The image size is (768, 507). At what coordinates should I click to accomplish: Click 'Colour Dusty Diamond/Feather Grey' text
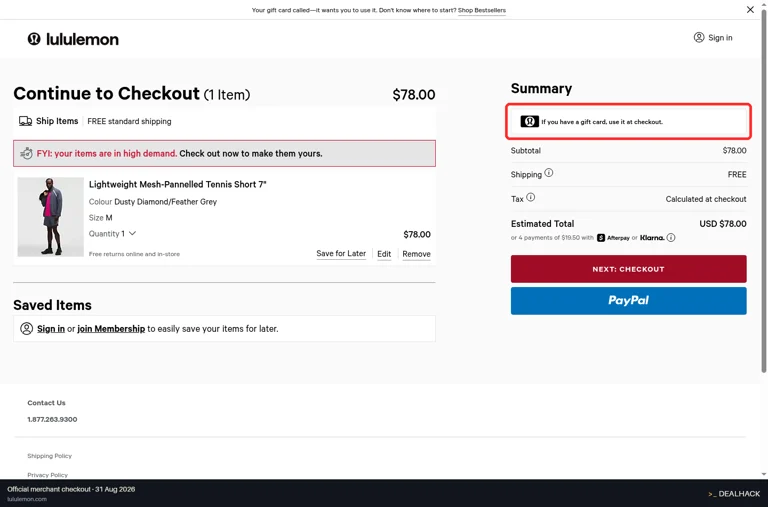(x=153, y=201)
